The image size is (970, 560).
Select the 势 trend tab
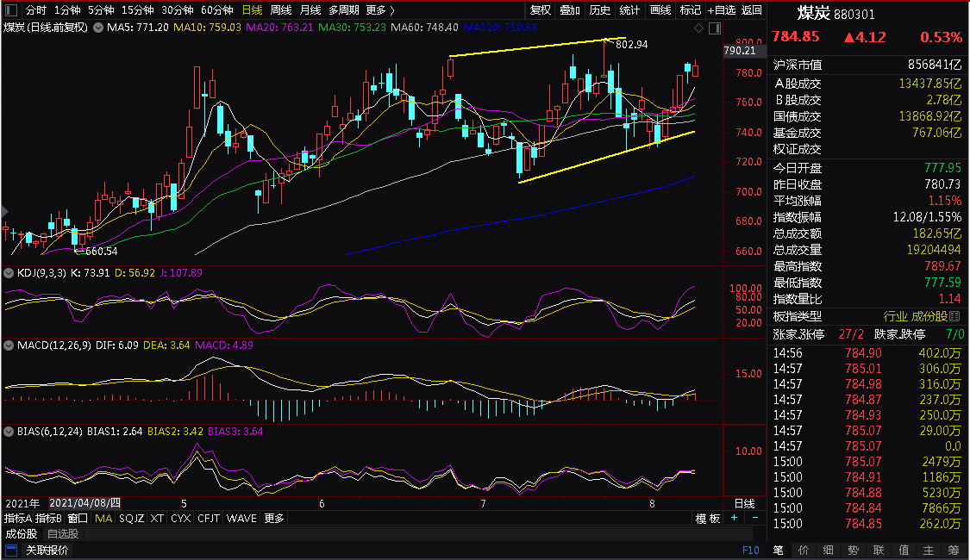[x=854, y=550]
